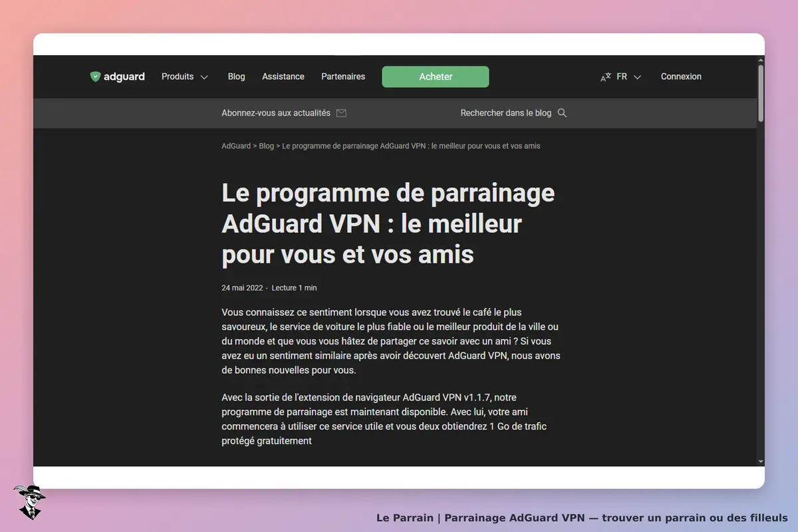Go to the Blog menu item

(x=236, y=76)
